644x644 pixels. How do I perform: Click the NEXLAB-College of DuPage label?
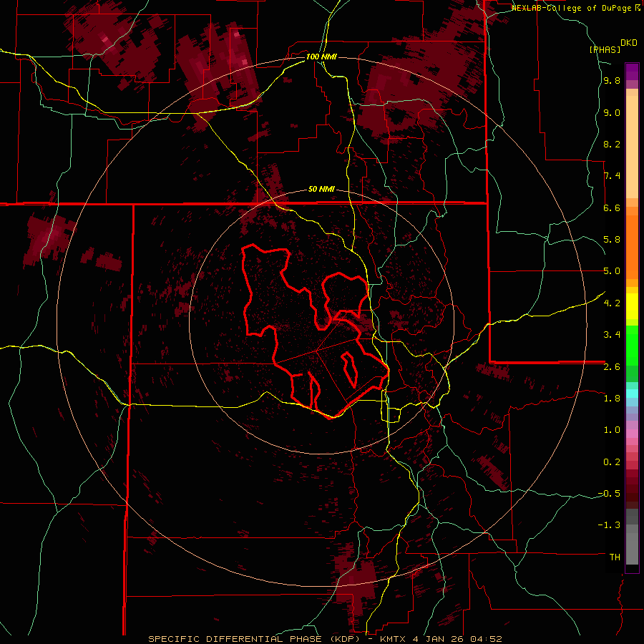tap(572, 8)
